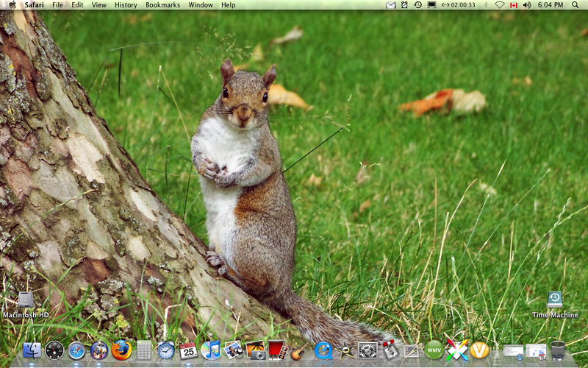Launch Firefox from the dock
Image resolution: width=588 pixels, height=368 pixels.
tap(121, 350)
